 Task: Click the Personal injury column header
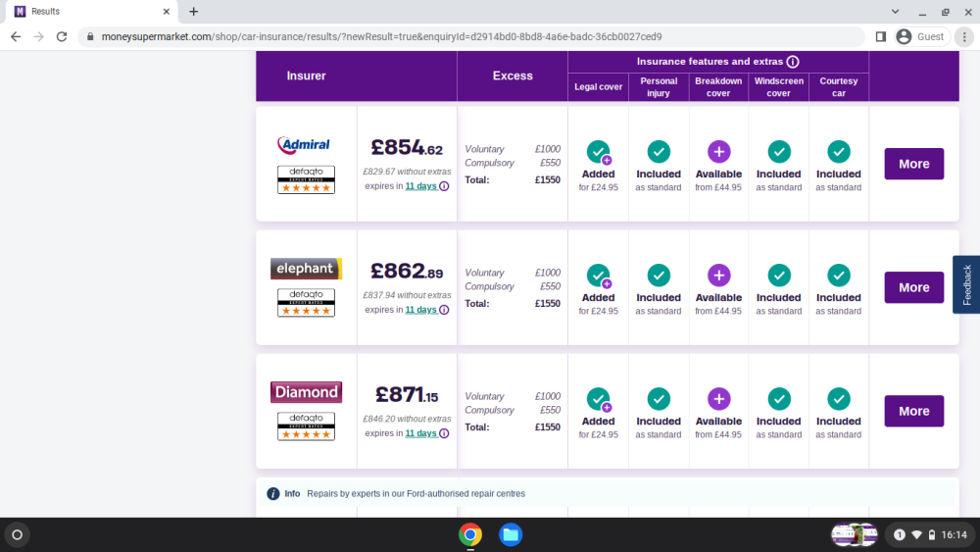(659, 87)
